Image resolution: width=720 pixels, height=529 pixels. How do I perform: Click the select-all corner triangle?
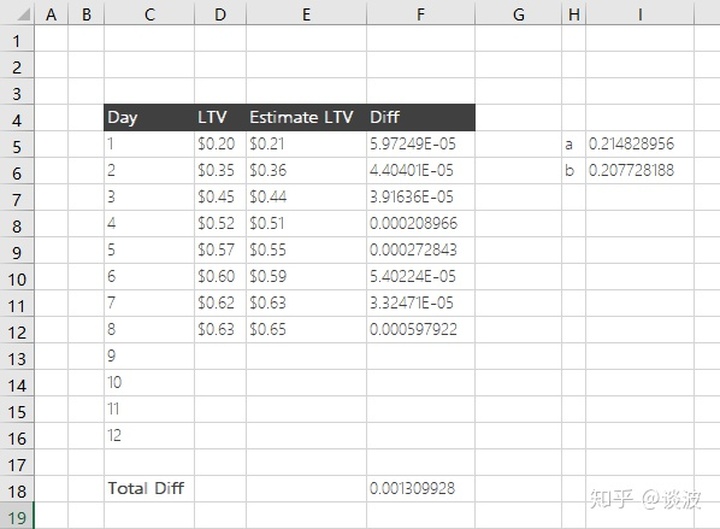tap(23, 15)
